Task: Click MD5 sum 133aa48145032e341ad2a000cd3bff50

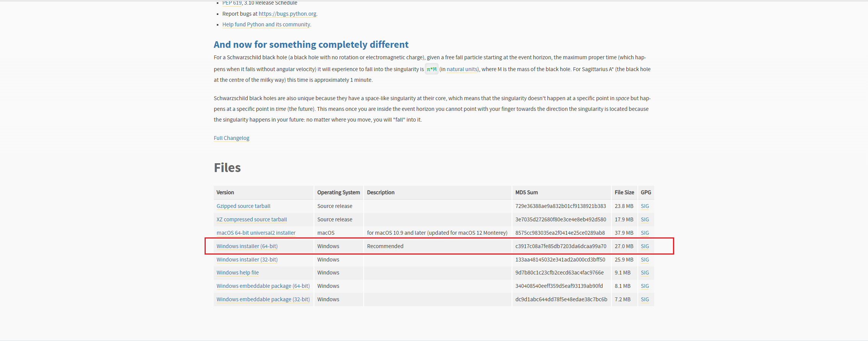Action: [x=560, y=260]
